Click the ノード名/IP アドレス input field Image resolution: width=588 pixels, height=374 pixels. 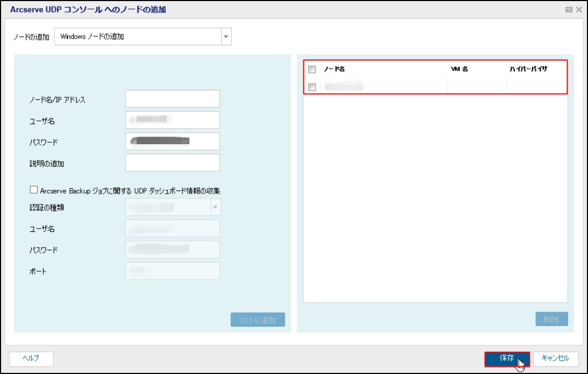pyautogui.click(x=173, y=98)
